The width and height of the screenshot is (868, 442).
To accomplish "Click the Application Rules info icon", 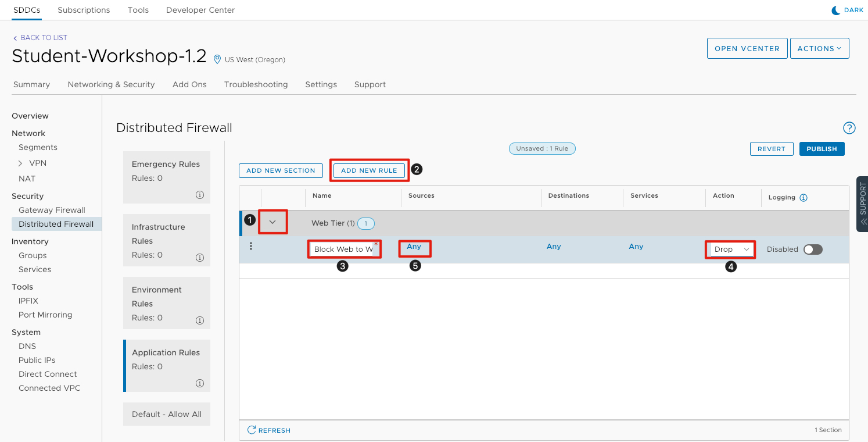I will [x=200, y=383].
